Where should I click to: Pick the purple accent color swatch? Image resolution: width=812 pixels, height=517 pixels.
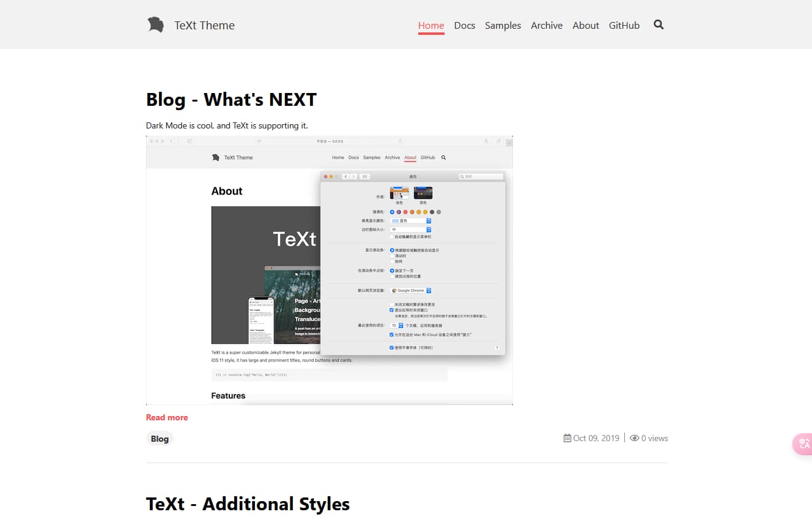pyautogui.click(x=398, y=212)
